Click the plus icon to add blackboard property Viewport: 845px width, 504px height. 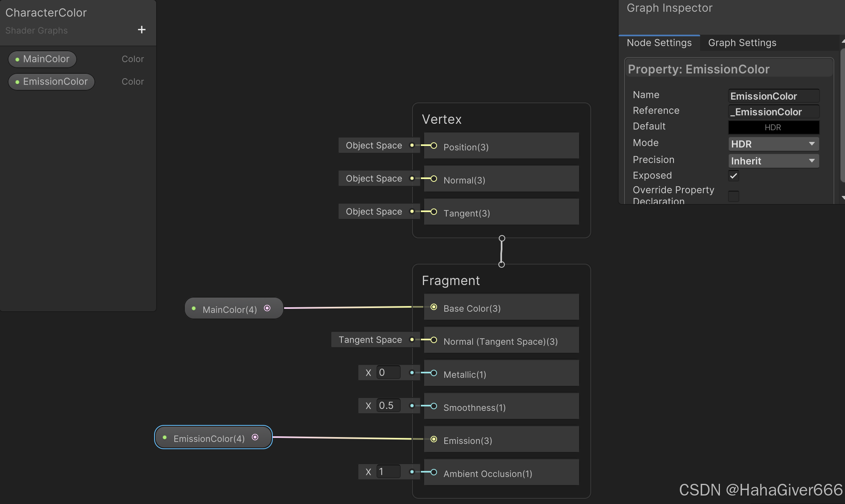tap(141, 30)
